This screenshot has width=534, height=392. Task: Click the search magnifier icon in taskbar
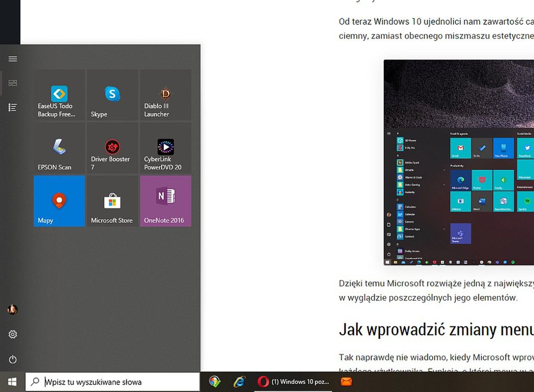(35, 382)
